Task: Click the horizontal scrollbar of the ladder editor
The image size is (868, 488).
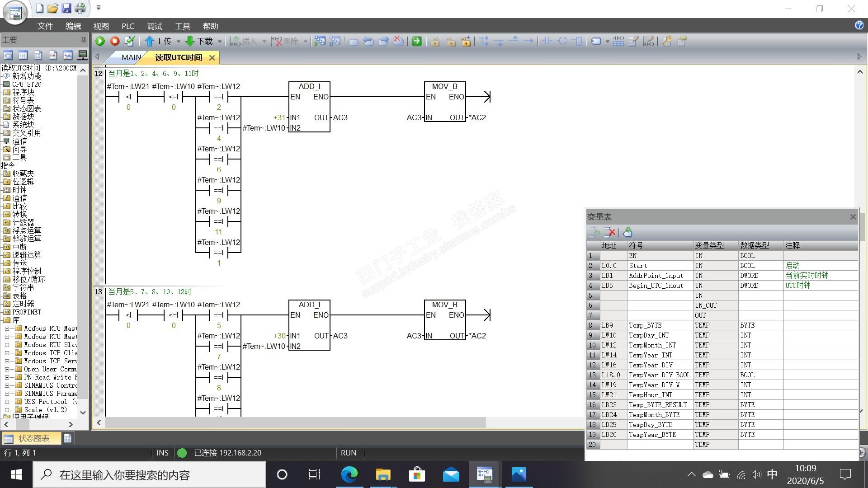Action: [x=294, y=422]
